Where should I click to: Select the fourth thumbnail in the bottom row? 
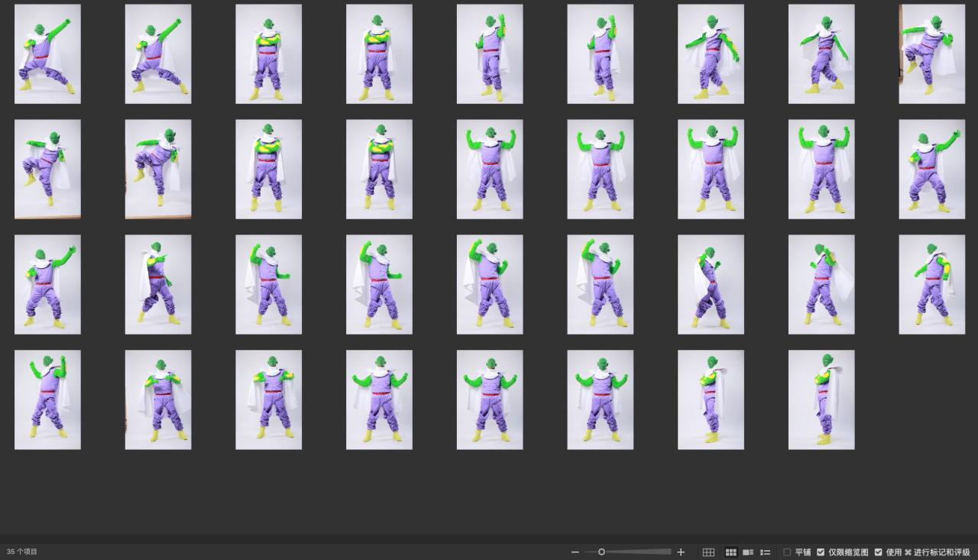[379, 400]
